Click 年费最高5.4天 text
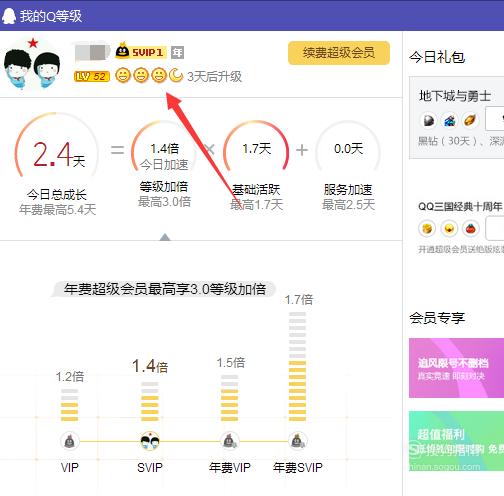The width and height of the screenshot is (504, 496). click(57, 210)
